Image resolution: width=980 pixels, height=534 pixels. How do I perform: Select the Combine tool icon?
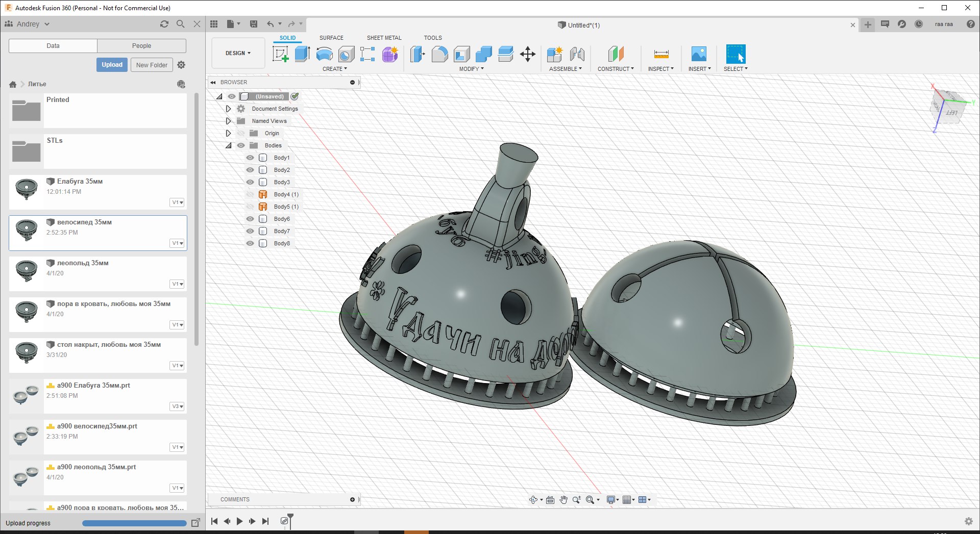483,54
